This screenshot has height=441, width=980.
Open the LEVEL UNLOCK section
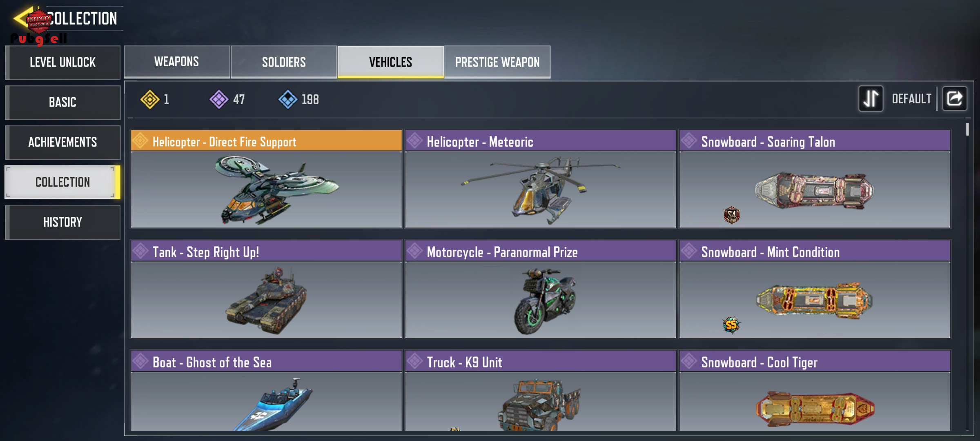[x=62, y=62]
